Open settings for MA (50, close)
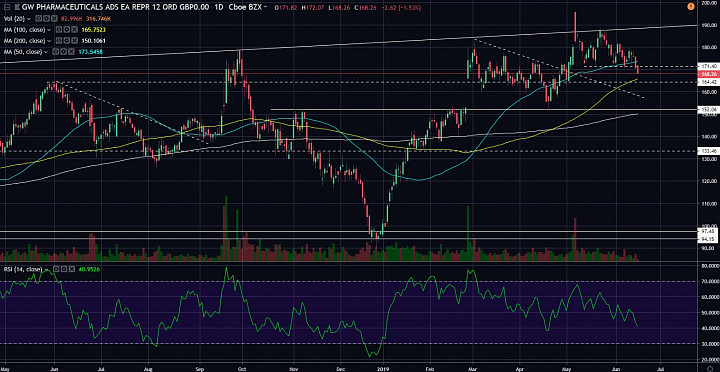This screenshot has width=720, height=372. click(63, 51)
